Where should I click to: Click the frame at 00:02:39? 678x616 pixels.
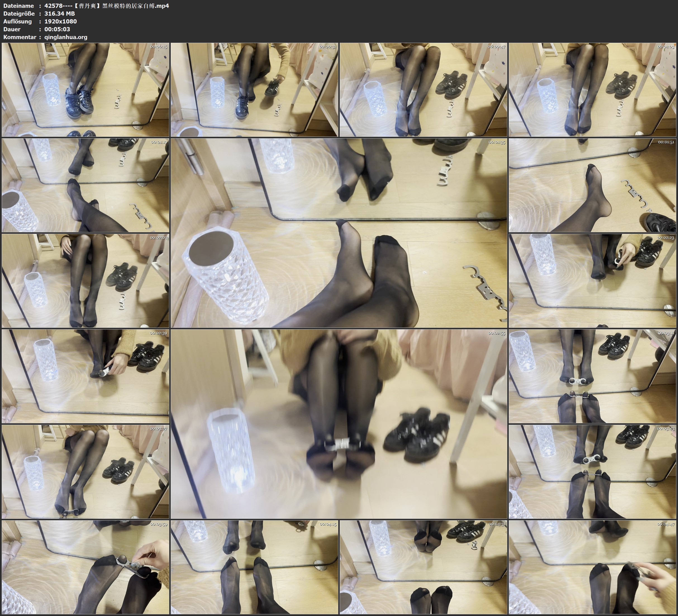click(x=85, y=376)
